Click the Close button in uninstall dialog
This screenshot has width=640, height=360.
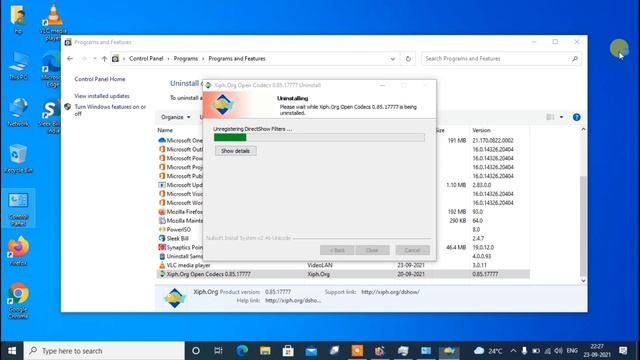point(372,250)
